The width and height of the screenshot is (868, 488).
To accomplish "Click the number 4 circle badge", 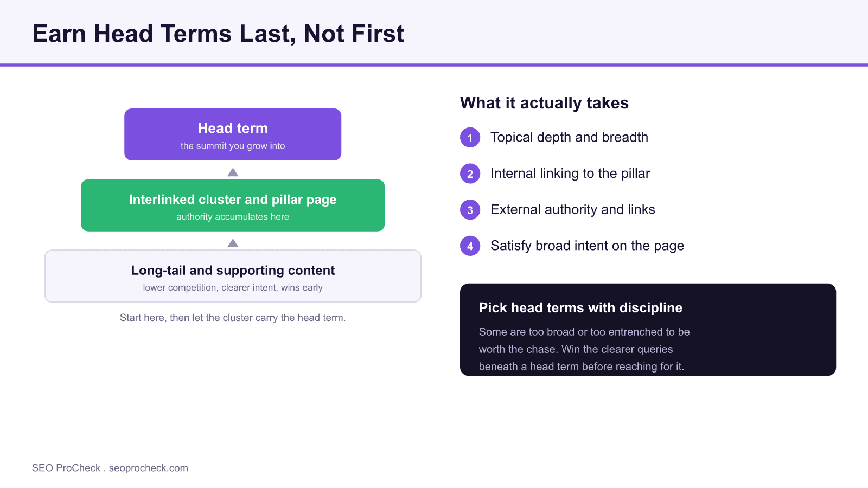I will [x=470, y=246].
